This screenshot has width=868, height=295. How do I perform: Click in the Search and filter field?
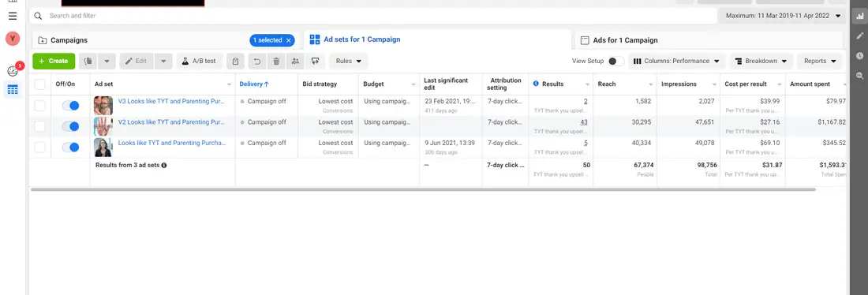click(372, 16)
